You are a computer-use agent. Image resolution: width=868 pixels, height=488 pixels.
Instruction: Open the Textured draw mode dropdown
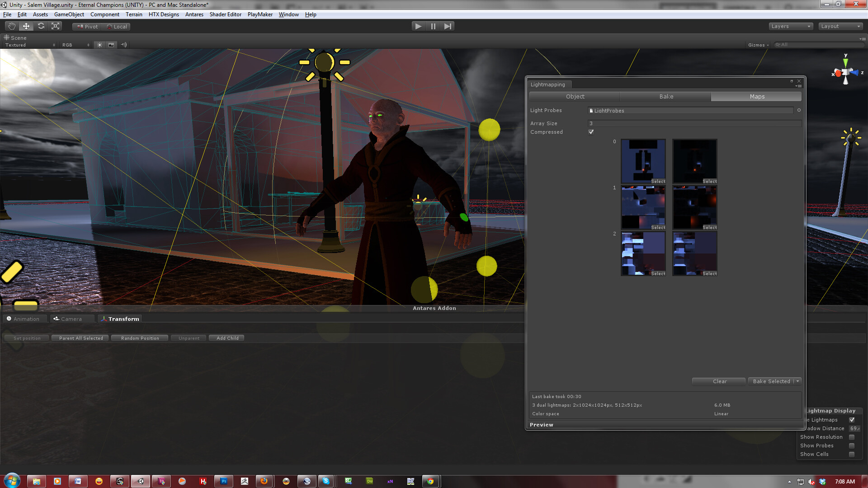tap(29, 44)
